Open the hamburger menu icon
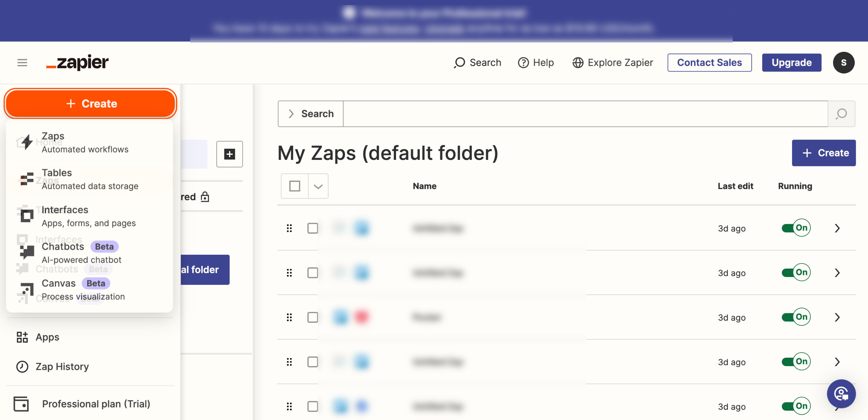Viewport: 868px width, 420px height. (x=22, y=63)
